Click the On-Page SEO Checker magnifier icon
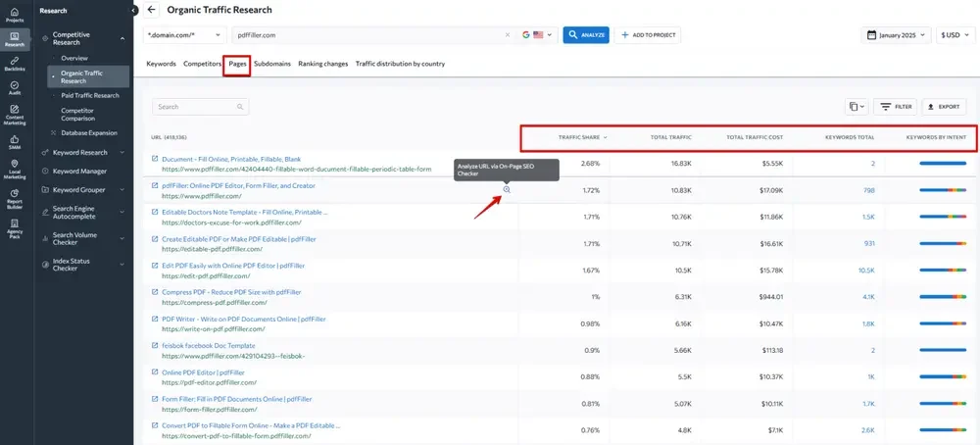980x445 pixels. click(x=507, y=189)
